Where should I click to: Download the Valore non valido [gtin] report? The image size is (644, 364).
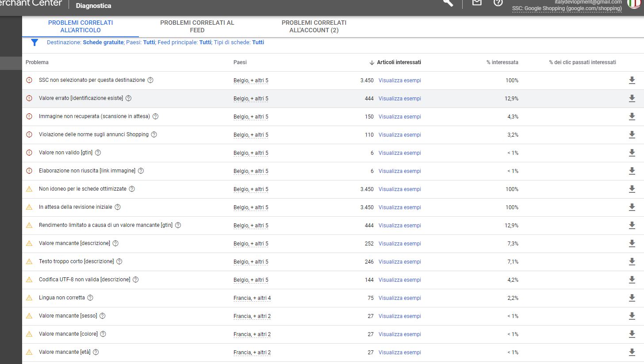632,153
